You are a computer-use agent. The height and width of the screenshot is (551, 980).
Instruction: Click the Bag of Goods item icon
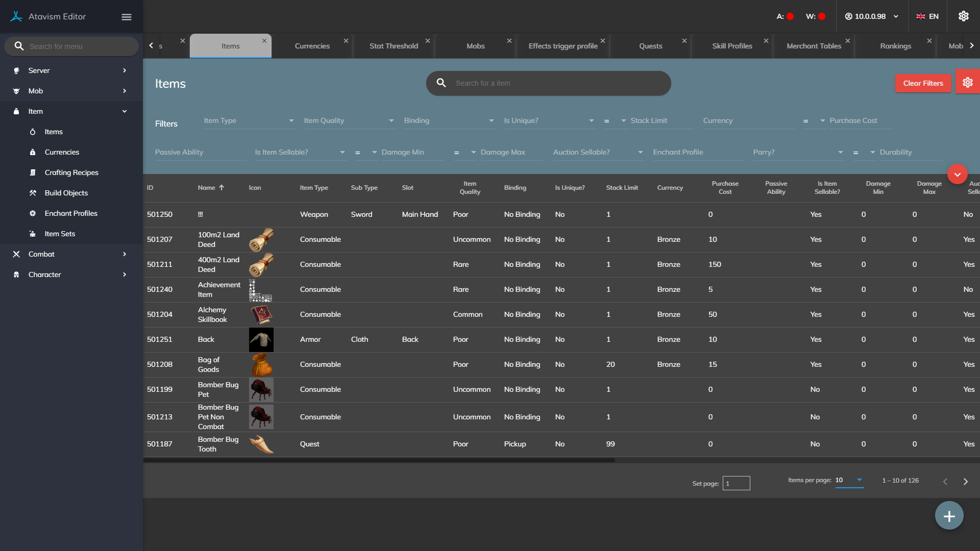coord(261,364)
